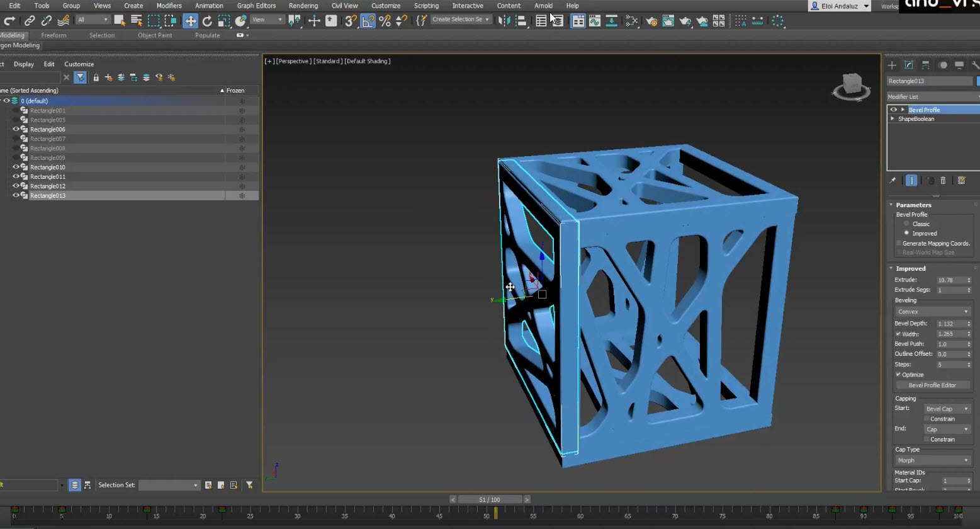Open Render Setup teapot icon

click(x=651, y=21)
